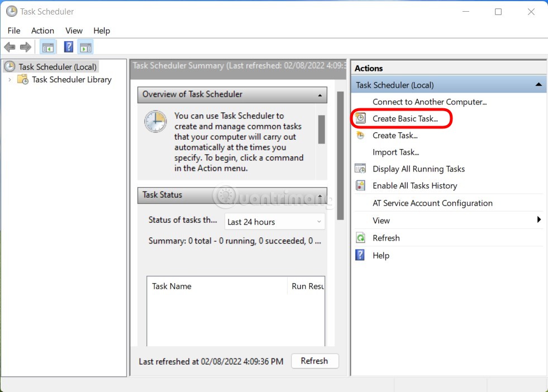Collapse the Overview of Task Scheduler section

click(320, 95)
